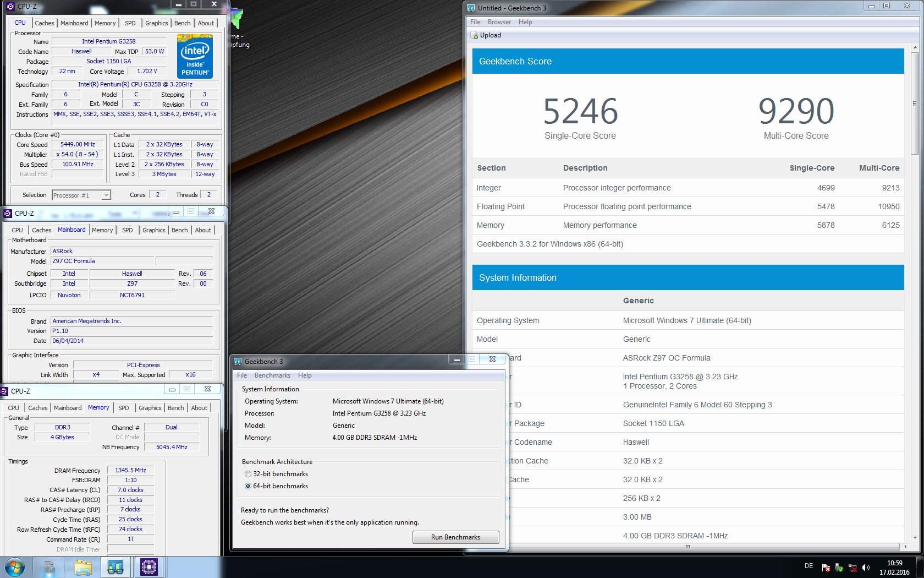Click the Untitled - Geekbench 3 window title icon
The image size is (924, 578).
[471, 8]
